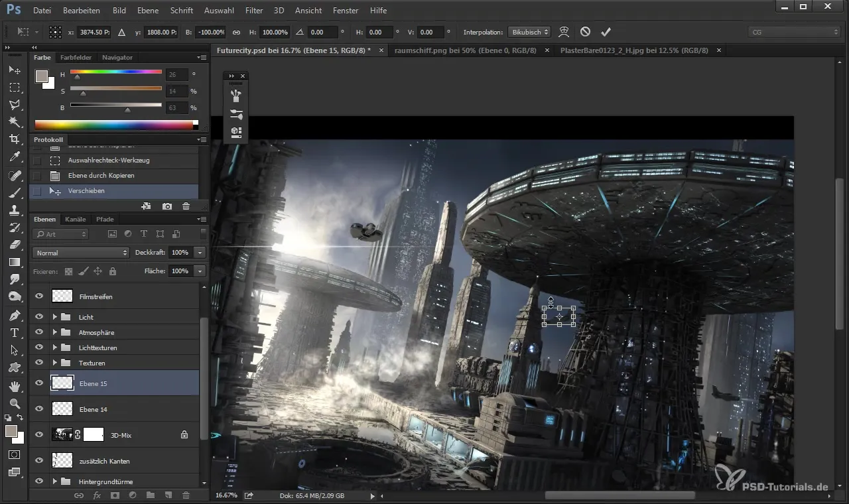Set history brush source for Verschieben state
Image resolution: width=849 pixels, height=504 pixels.
[x=37, y=191]
